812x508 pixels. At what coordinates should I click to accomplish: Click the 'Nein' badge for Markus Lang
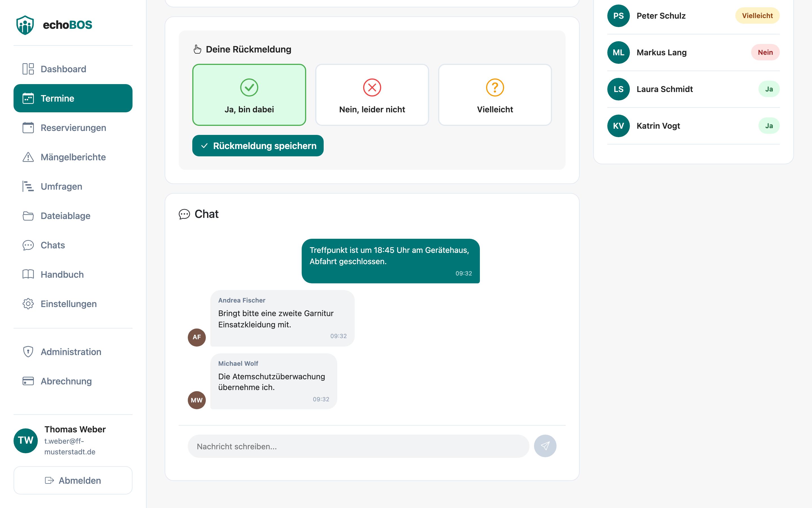(x=765, y=52)
